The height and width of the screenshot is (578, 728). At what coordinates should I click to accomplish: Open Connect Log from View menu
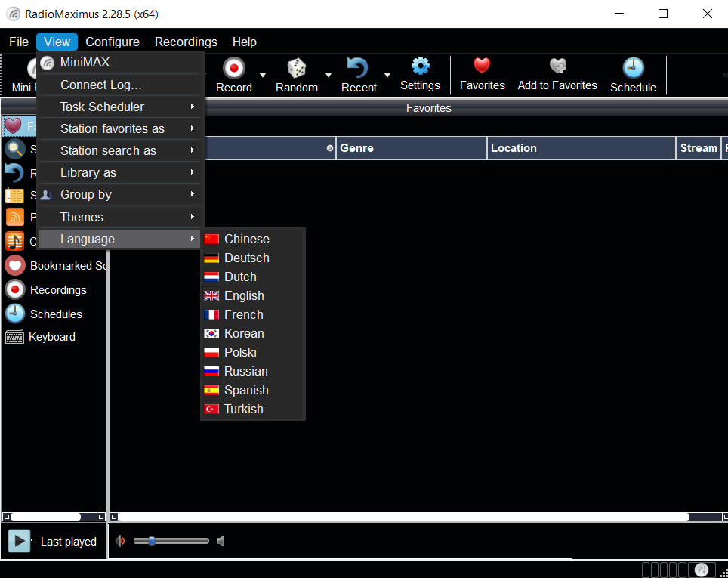[x=121, y=85]
